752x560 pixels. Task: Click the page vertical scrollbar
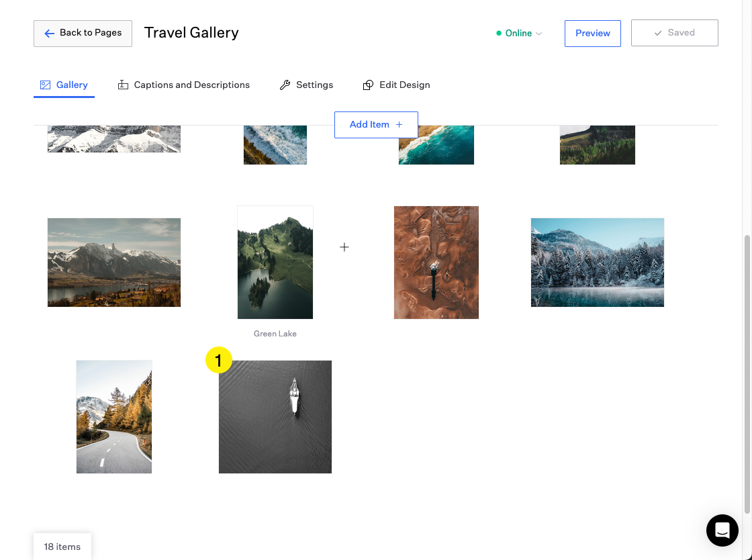point(747,374)
